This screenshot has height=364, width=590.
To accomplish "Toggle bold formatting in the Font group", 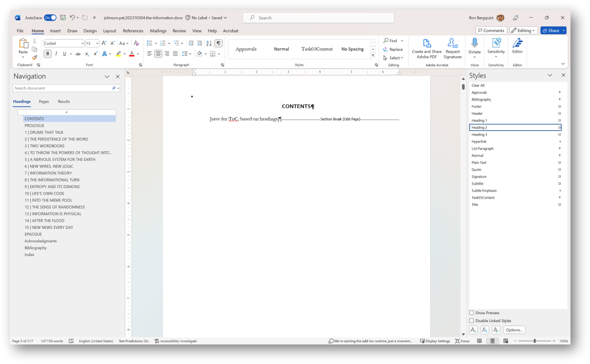I will [47, 53].
